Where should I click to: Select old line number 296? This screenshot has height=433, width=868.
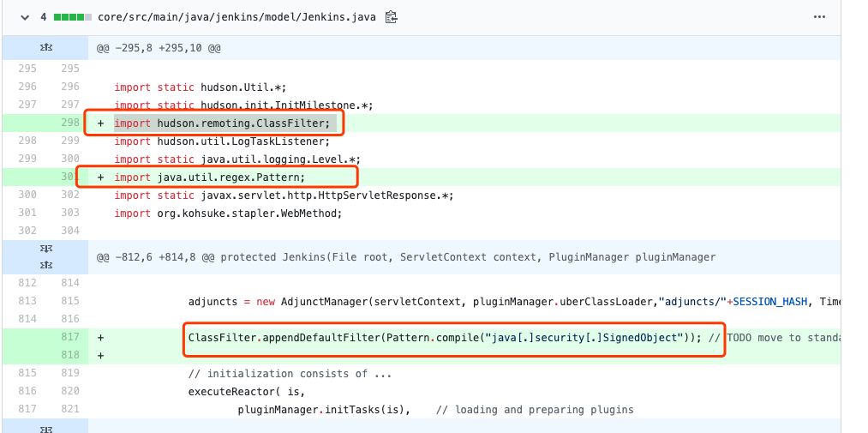click(27, 87)
